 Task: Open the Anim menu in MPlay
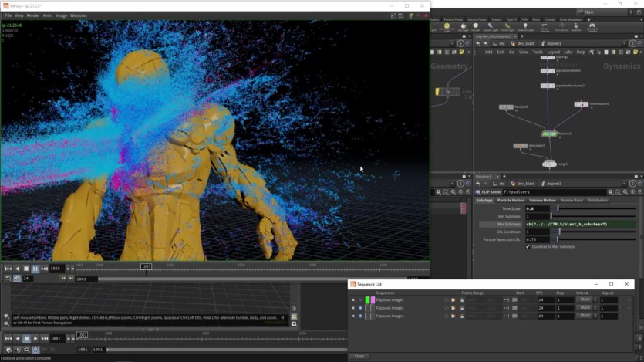(48, 15)
